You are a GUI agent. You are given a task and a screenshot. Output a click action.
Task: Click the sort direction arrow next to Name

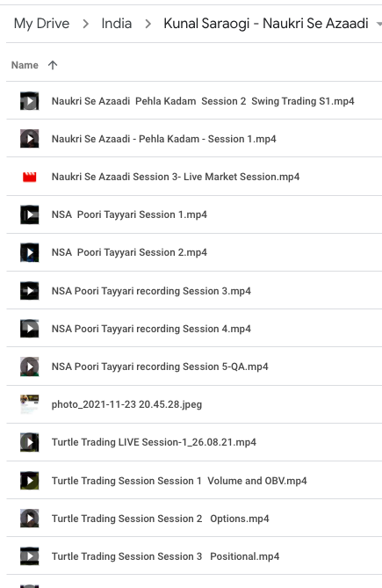coord(53,65)
